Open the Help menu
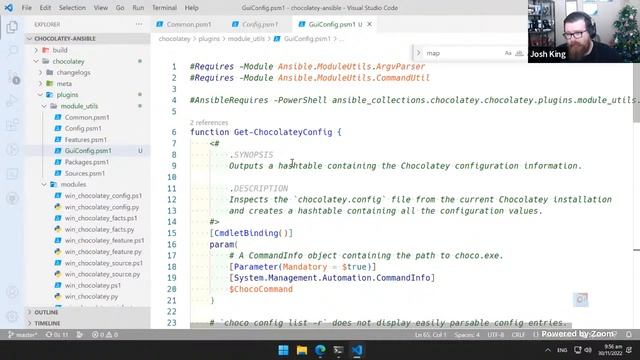 point(191,8)
